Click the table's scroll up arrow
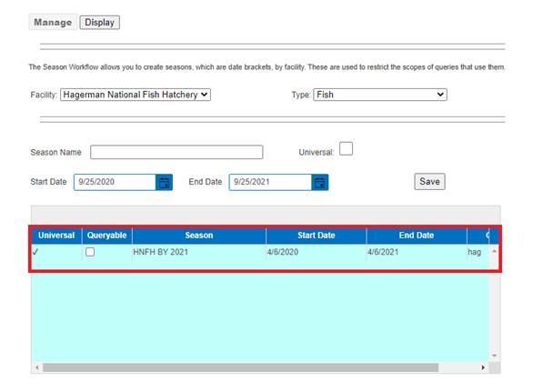 (x=495, y=251)
